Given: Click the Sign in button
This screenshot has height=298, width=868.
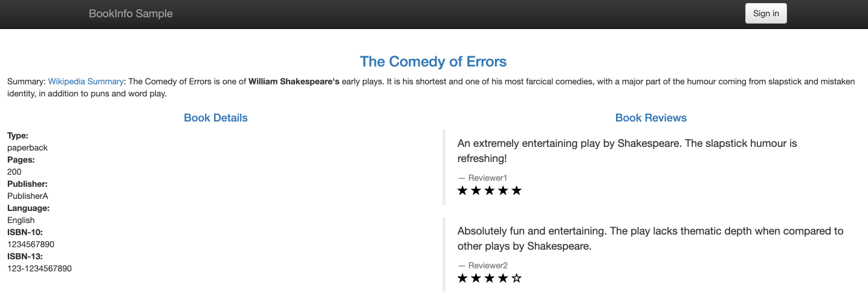Looking at the screenshot, I should (x=766, y=13).
